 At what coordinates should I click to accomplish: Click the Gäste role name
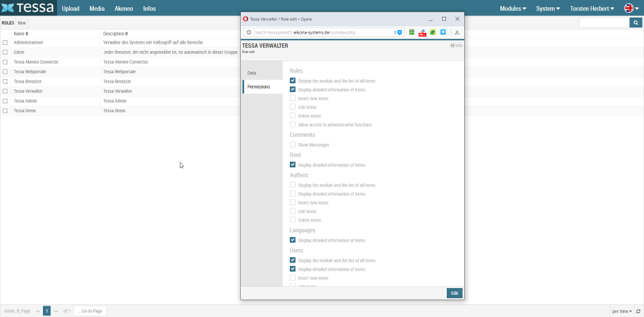(19, 52)
